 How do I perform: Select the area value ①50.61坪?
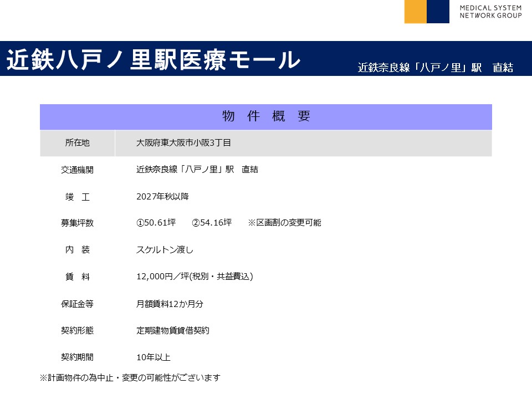156,223
